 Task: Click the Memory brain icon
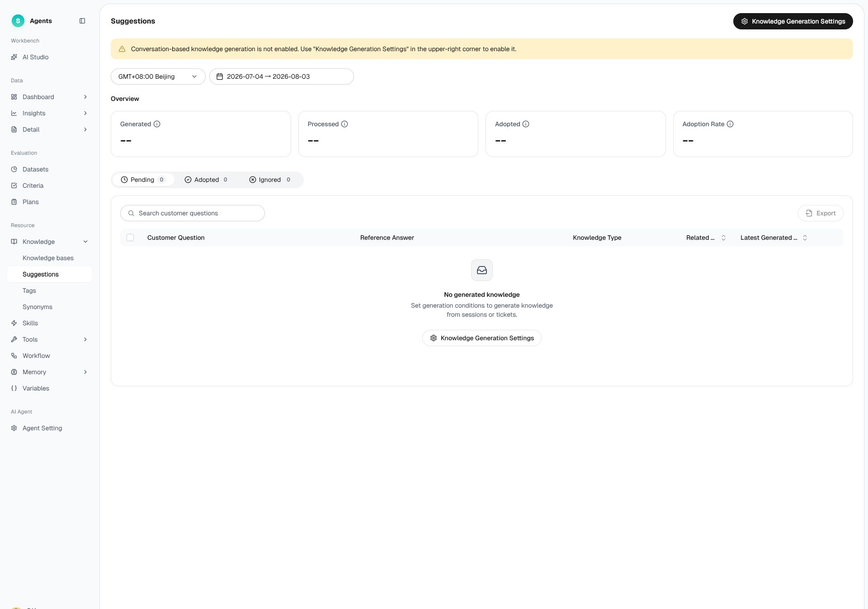pyautogui.click(x=14, y=372)
